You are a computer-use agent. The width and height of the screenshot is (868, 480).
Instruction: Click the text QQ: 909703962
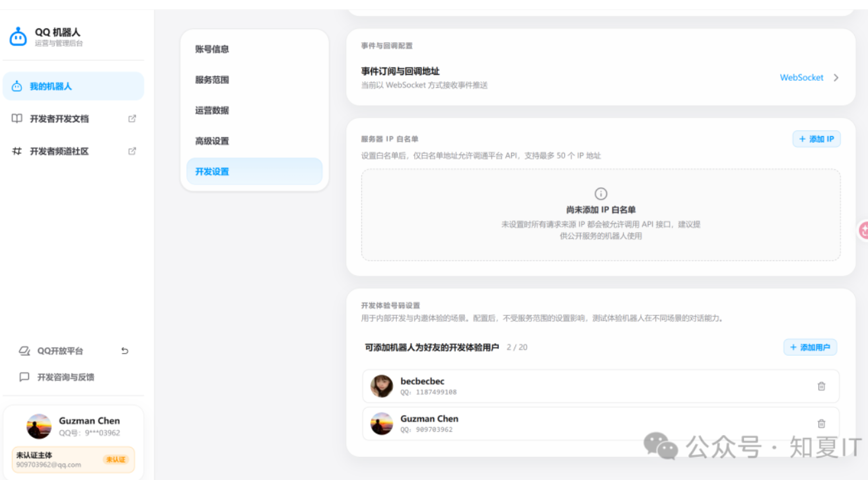(x=426, y=429)
